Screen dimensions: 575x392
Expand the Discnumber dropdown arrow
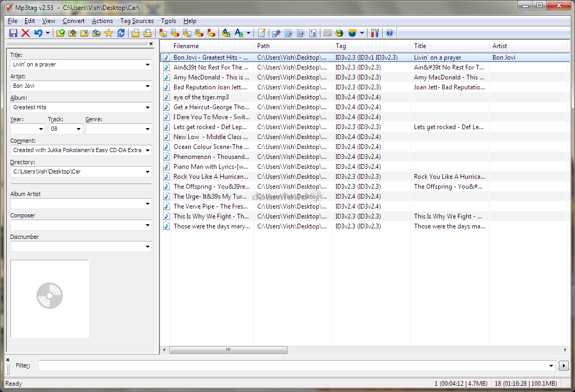tap(147, 247)
